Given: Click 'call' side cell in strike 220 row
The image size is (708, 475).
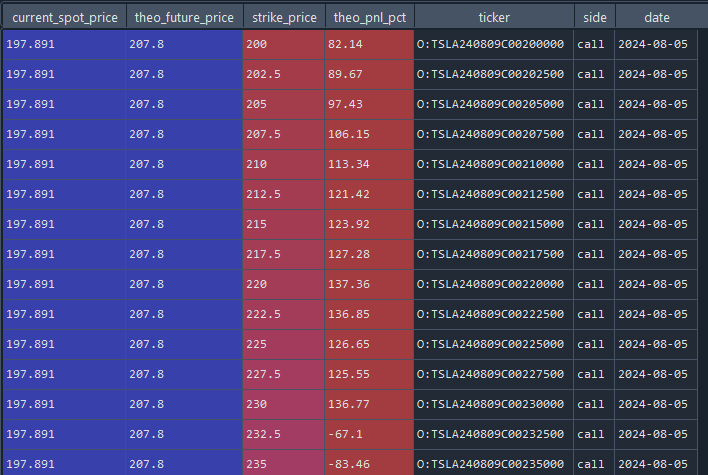Looking at the screenshot, I should coord(594,284).
